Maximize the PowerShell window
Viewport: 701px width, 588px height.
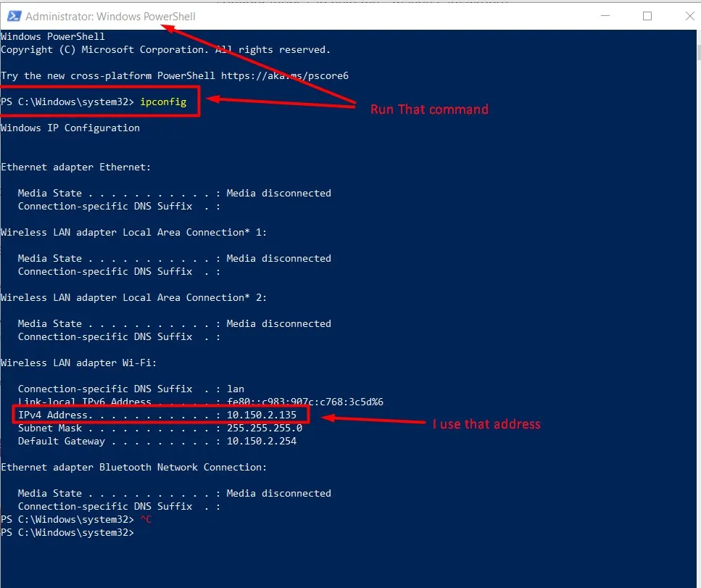click(647, 16)
